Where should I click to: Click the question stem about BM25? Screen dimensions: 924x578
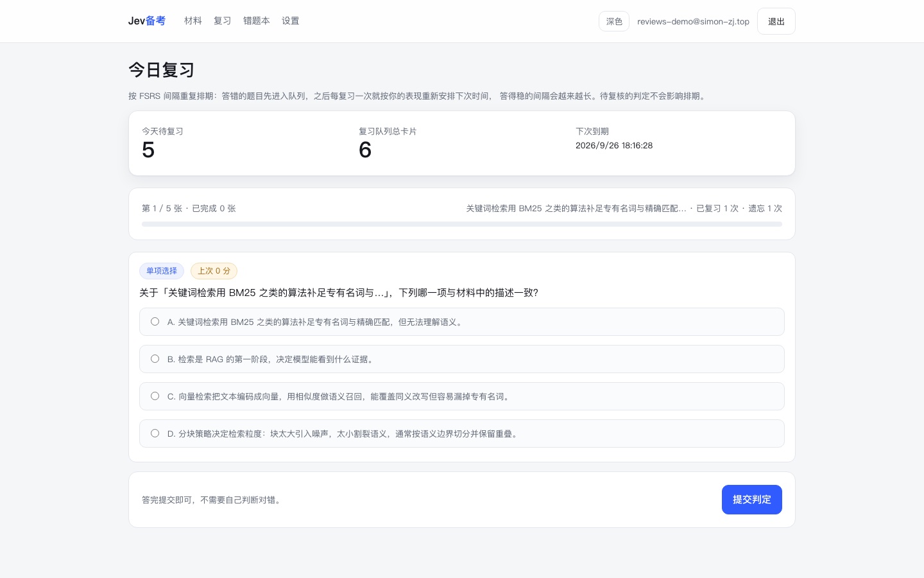339,293
